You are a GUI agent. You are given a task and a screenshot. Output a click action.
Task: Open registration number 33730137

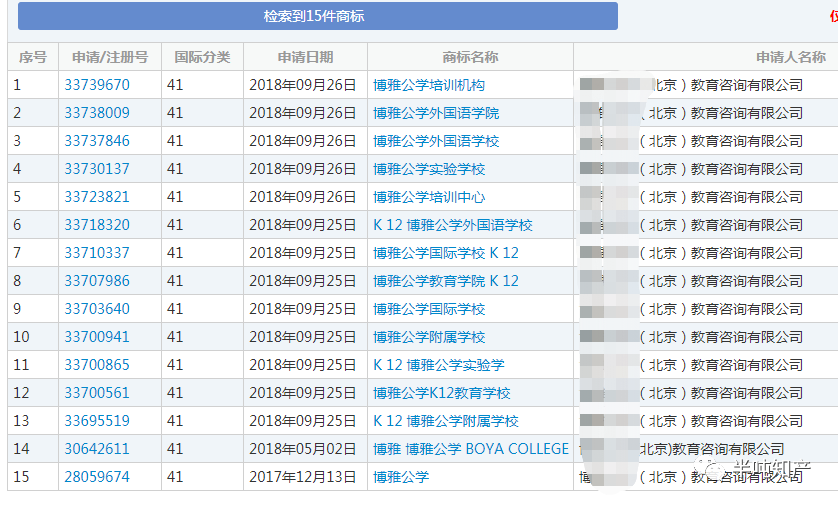[x=97, y=169]
